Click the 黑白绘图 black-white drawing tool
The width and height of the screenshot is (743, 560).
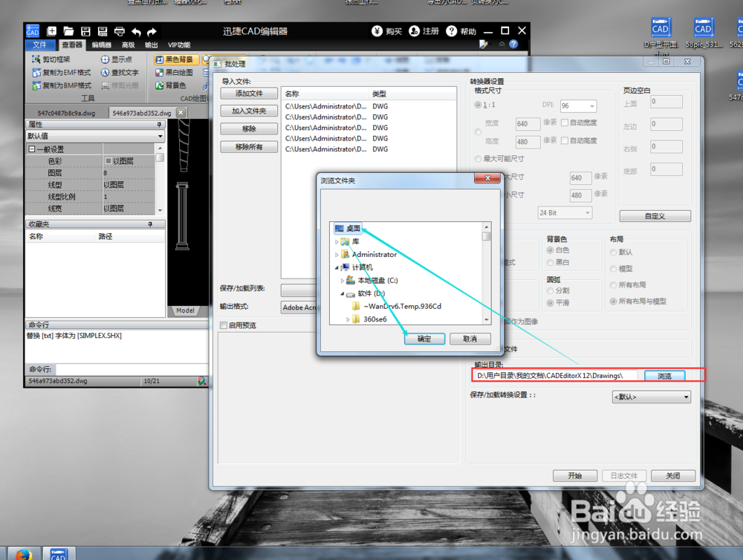(x=174, y=73)
